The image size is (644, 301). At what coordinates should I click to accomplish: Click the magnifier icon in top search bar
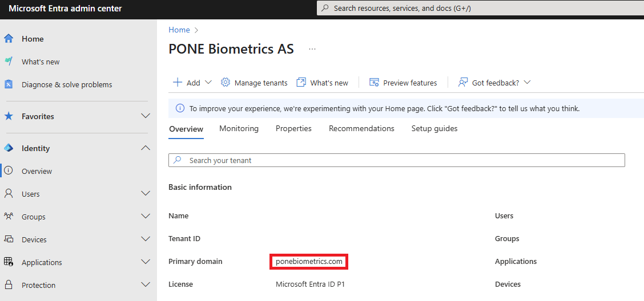point(325,8)
